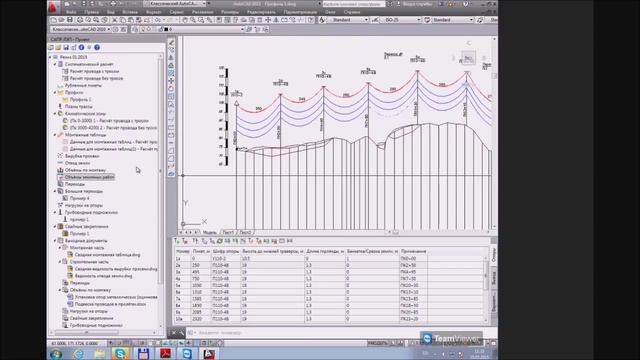Collapse the 'Климатические зоны' tree node
This screenshot has height=360, width=640.
click(x=55, y=113)
